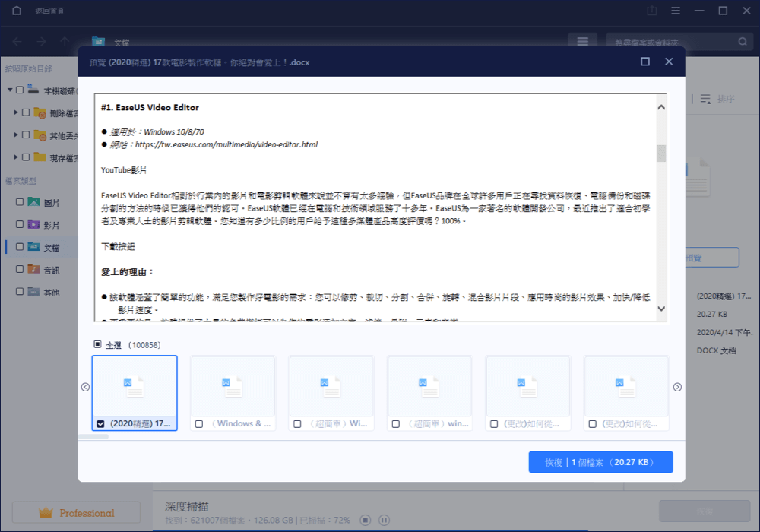Click the 現存檔案 existing files folder icon

pyautogui.click(x=40, y=157)
